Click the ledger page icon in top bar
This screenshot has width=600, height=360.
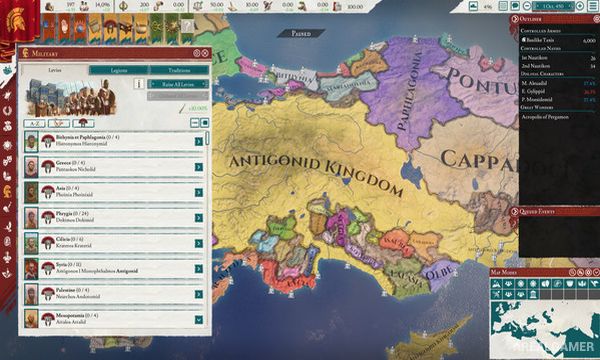pos(503,6)
